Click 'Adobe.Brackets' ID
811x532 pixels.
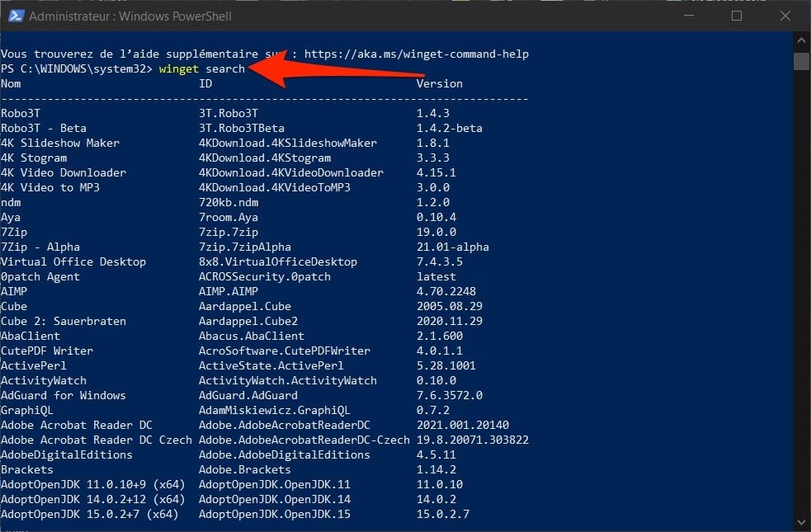(x=245, y=470)
